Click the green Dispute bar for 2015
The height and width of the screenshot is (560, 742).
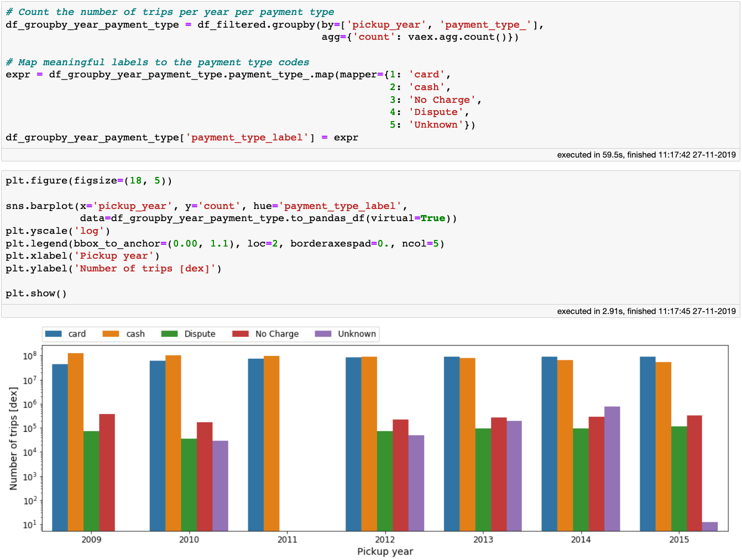point(679,479)
